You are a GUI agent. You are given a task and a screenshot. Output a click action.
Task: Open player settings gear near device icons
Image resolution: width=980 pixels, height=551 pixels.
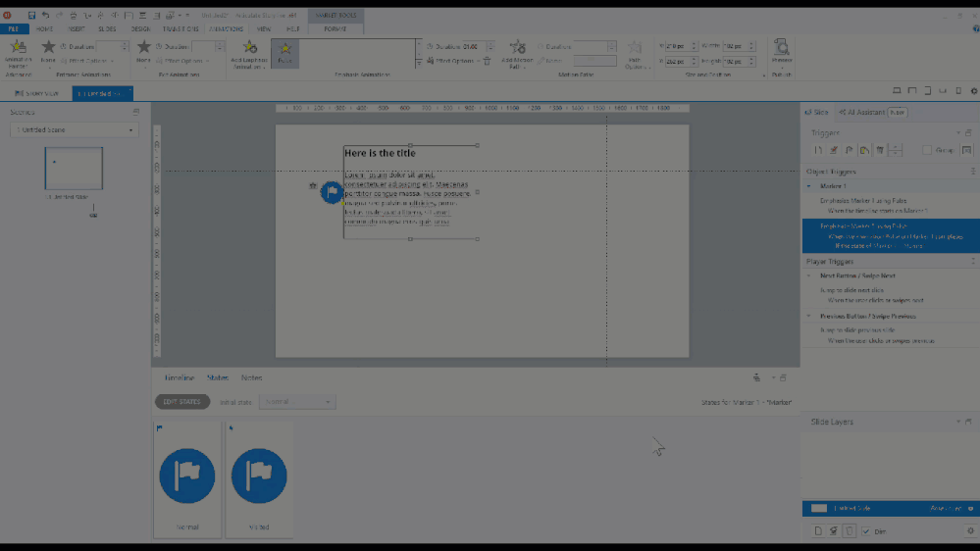pyautogui.click(x=974, y=90)
